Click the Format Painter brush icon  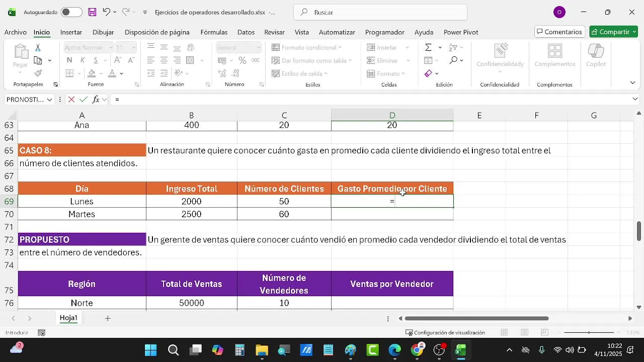[38, 73]
